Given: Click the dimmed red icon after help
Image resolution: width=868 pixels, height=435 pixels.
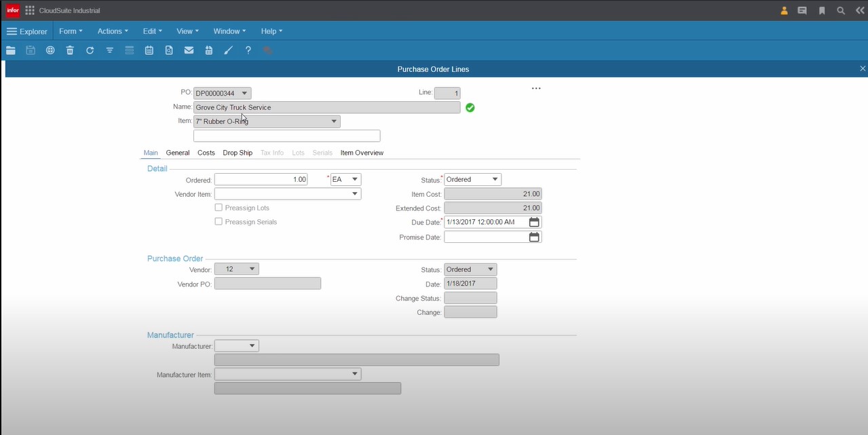Looking at the screenshot, I should pyautogui.click(x=268, y=50).
